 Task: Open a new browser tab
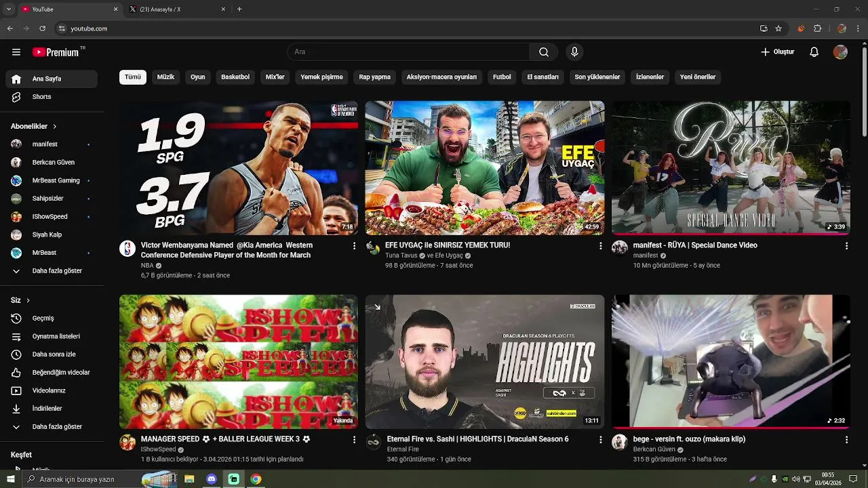pos(239,9)
